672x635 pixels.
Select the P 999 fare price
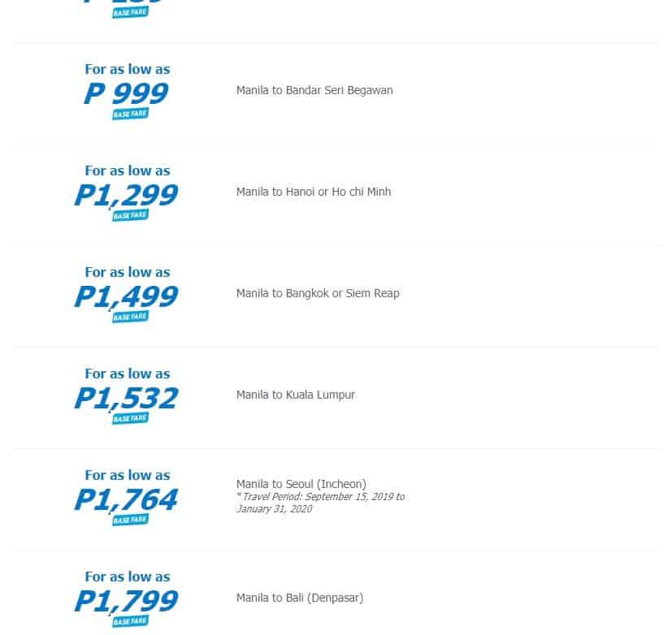(x=126, y=93)
